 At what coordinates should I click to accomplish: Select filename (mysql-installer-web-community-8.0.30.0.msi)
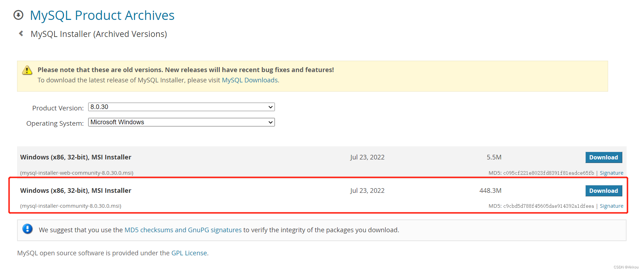point(77,173)
